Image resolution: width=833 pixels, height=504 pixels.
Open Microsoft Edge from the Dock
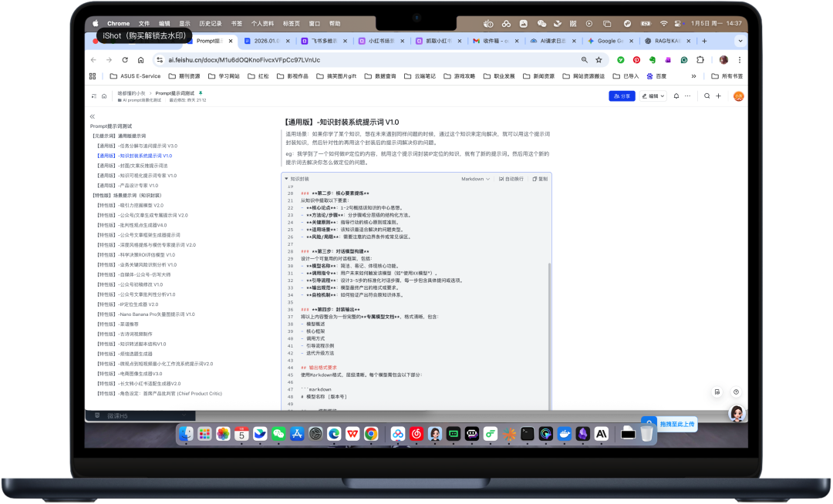pos(334,434)
